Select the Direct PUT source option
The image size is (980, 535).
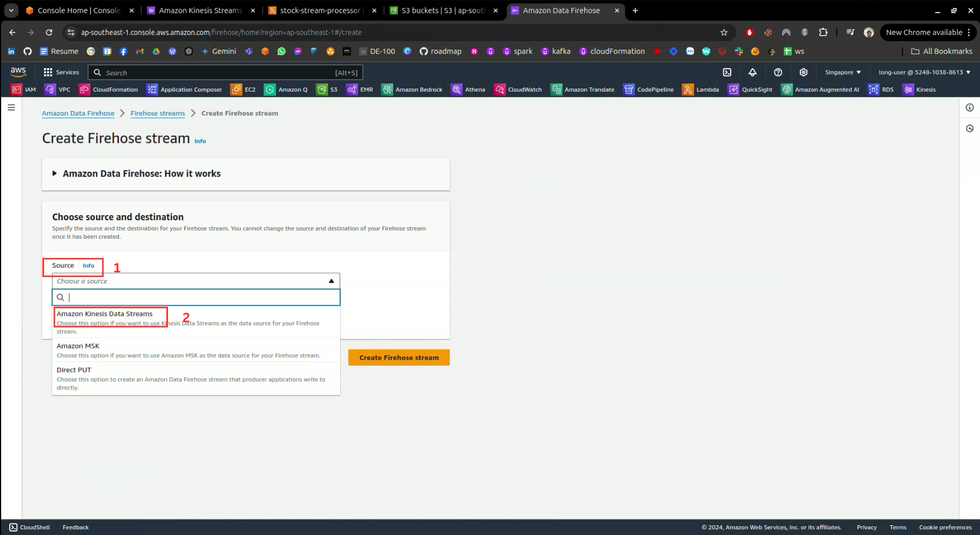[74, 370]
